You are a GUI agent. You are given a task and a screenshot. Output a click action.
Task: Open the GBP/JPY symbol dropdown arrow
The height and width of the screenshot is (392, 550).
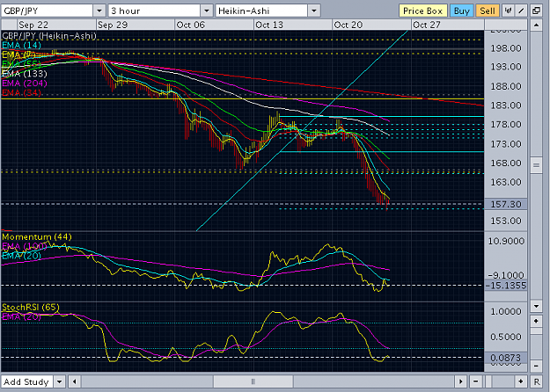(x=99, y=11)
